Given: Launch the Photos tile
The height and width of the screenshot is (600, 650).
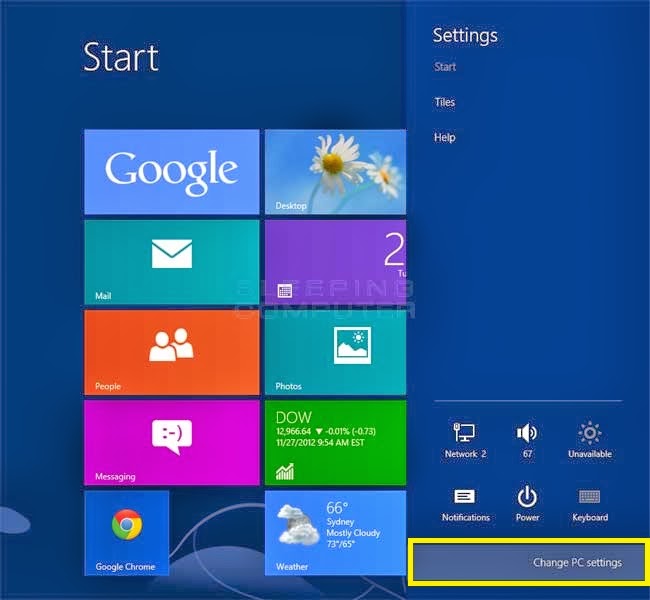Looking at the screenshot, I should [335, 352].
